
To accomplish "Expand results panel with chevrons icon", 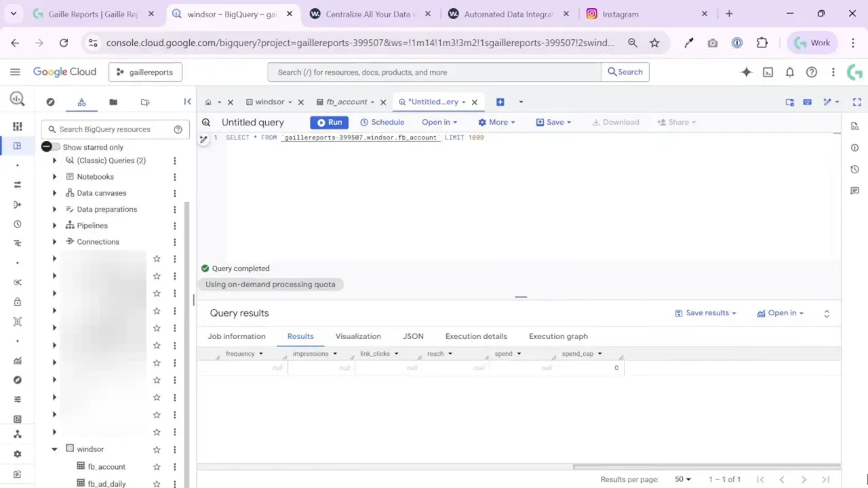I will click(x=827, y=314).
